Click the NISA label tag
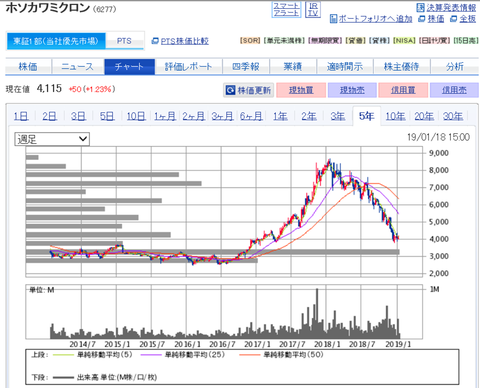The image size is (480, 388). click(404, 41)
